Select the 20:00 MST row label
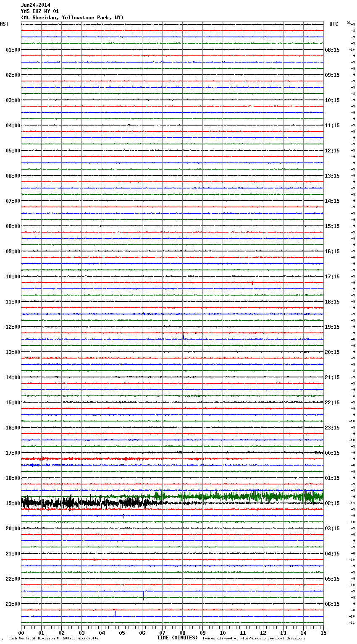 coord(13,529)
